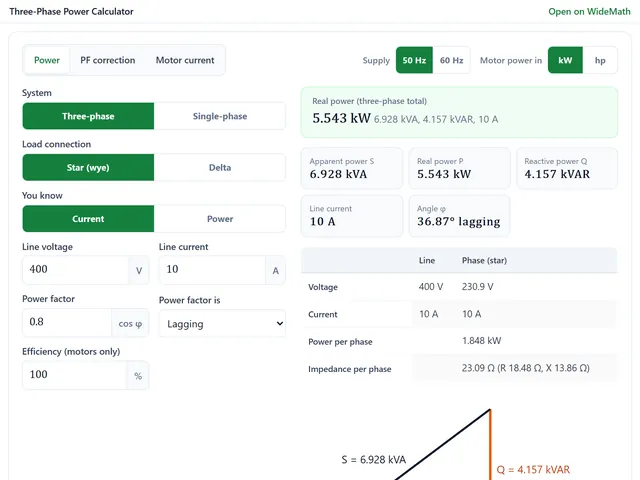
Task: Set motor power unit to kW
Action: coord(565,60)
